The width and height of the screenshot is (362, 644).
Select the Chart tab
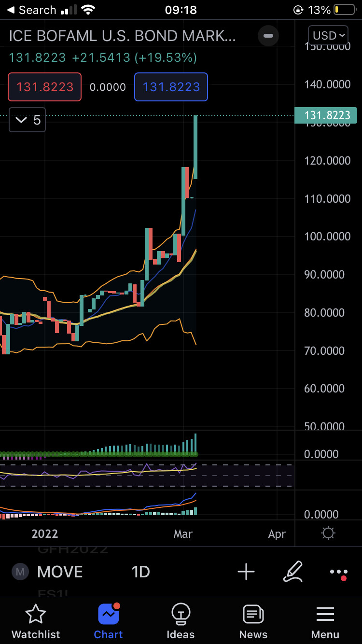[108, 622]
